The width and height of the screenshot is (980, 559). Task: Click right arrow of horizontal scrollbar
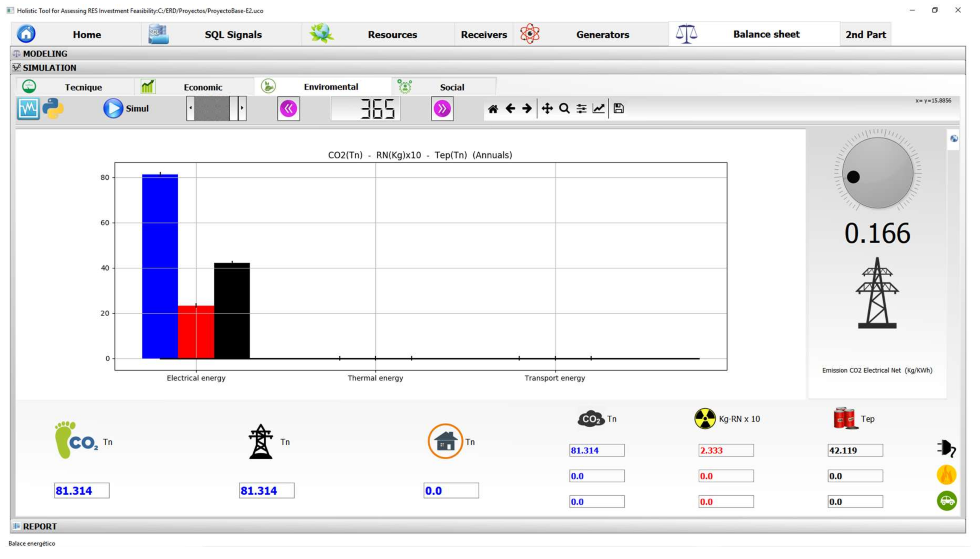pyautogui.click(x=242, y=108)
